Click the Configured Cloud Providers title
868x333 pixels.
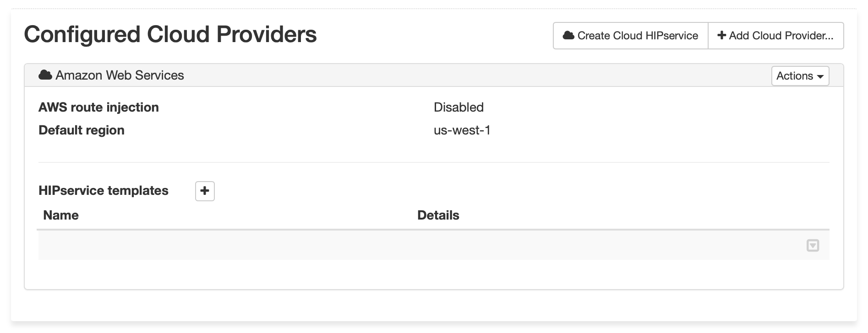[170, 34]
